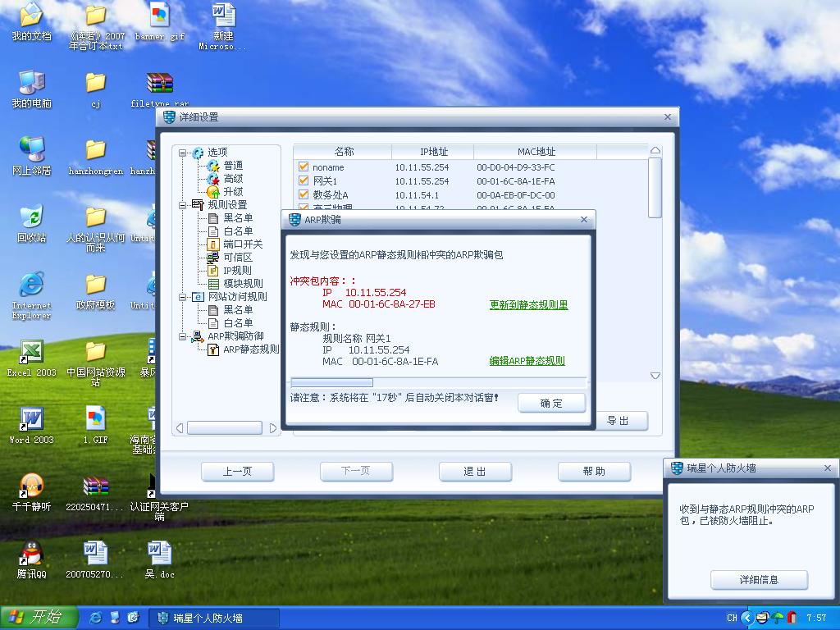This screenshot has height=630, width=840.
Task: Close the 瑞星个人防火墙 notification popup
Action: pos(827,468)
